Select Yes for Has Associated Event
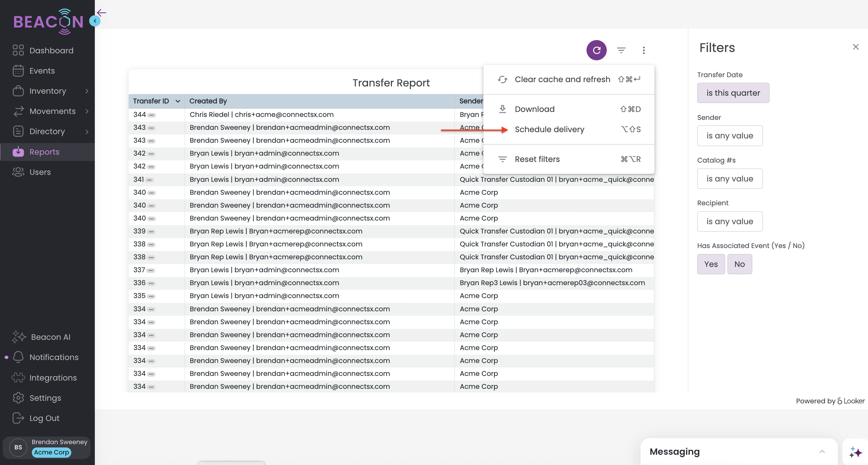This screenshot has height=465, width=868. pyautogui.click(x=711, y=264)
